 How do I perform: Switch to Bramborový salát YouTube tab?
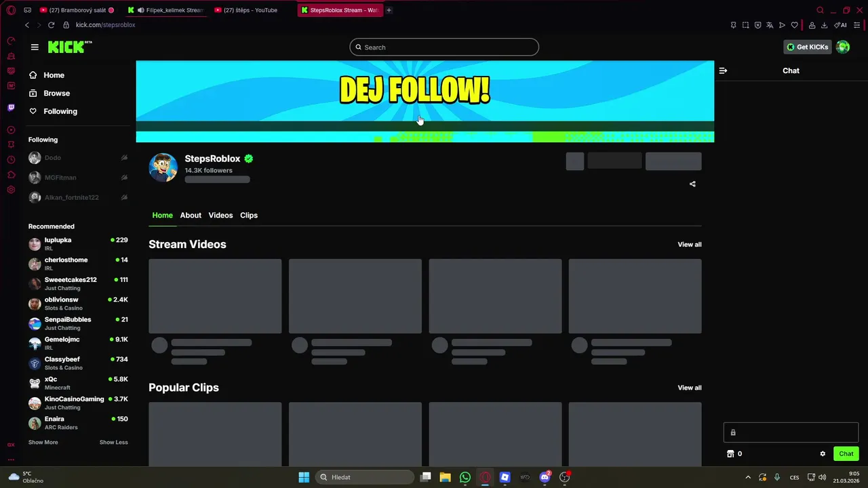click(77, 10)
